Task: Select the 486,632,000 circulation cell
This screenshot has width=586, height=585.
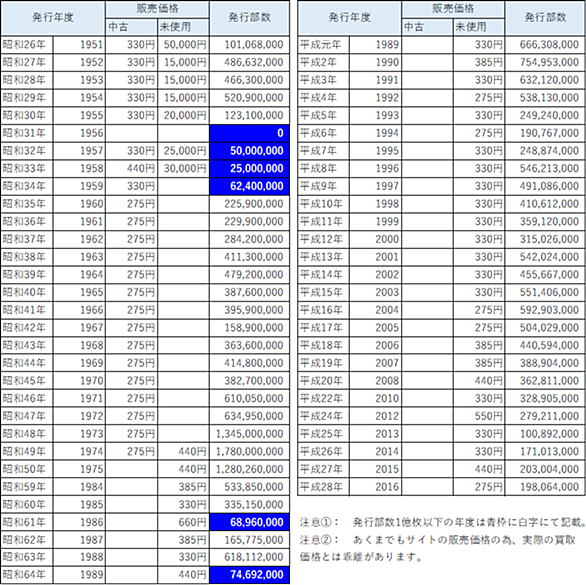Action: click(x=249, y=62)
